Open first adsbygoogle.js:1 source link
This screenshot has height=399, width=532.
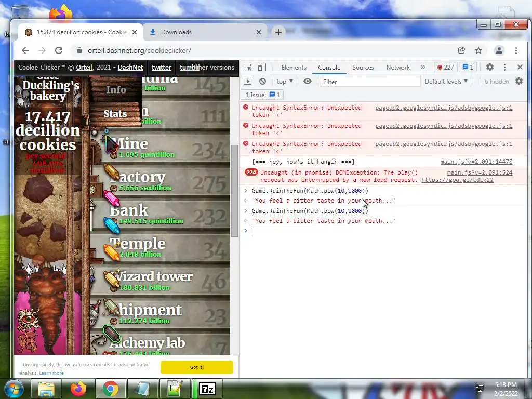pyautogui.click(x=444, y=108)
